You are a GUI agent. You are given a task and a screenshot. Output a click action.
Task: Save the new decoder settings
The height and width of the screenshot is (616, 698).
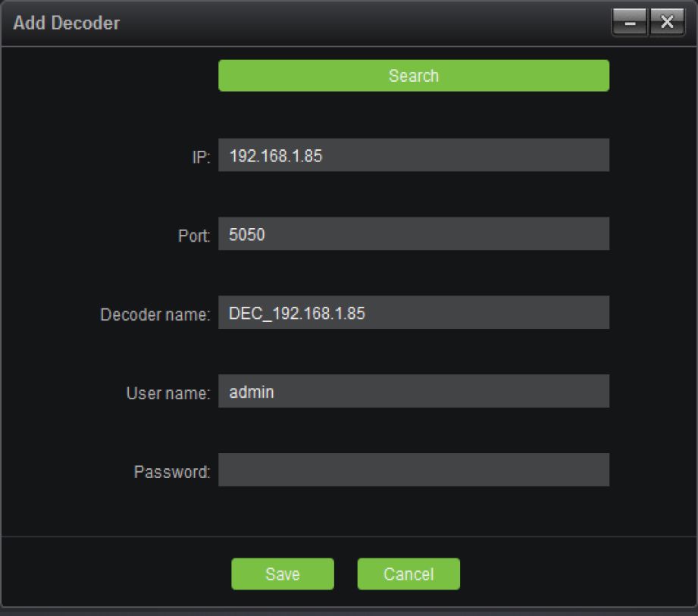pos(282,574)
